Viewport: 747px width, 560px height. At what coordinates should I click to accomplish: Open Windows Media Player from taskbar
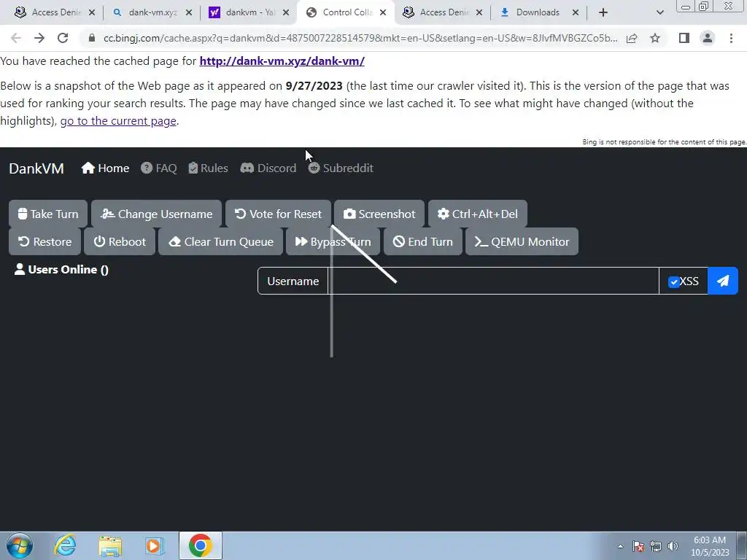pos(154,545)
